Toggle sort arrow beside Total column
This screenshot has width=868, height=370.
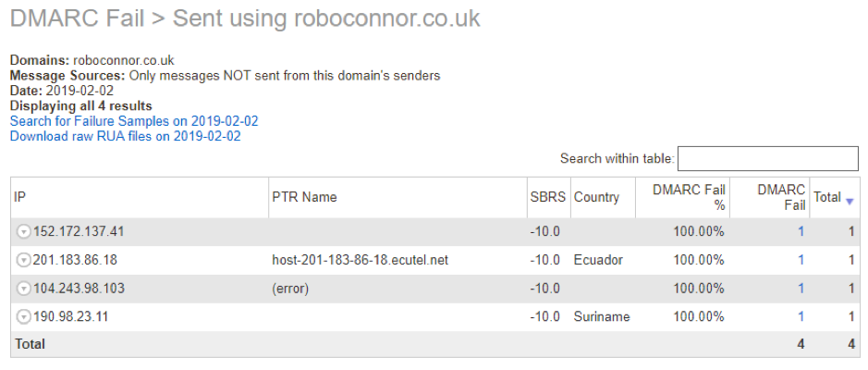(850, 203)
